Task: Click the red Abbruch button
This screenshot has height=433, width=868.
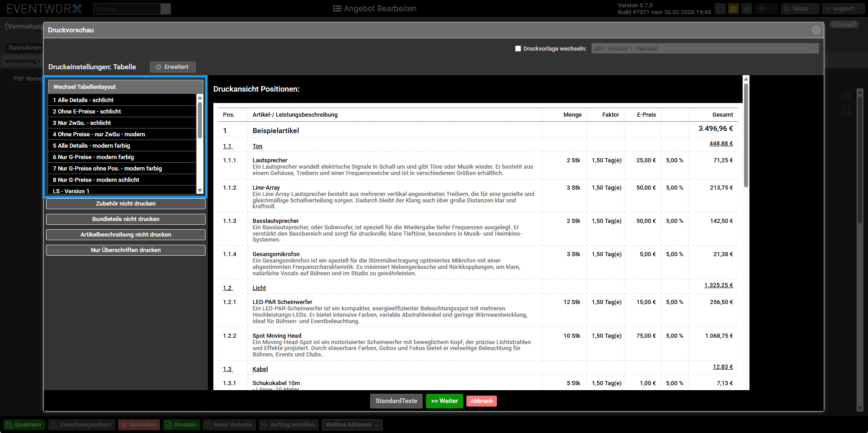Action: (x=481, y=401)
